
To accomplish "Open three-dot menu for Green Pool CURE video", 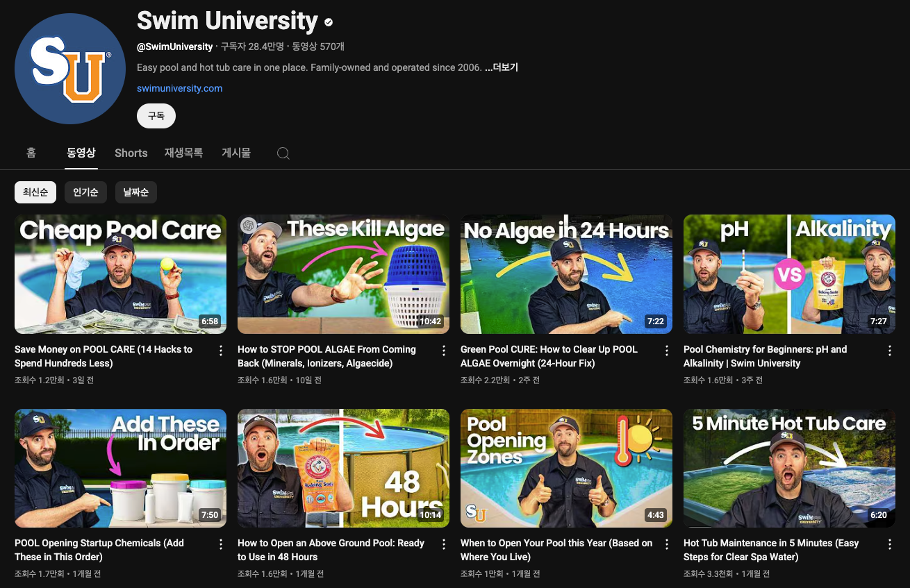I will (x=667, y=351).
